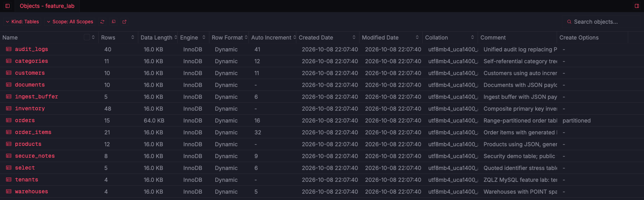Sort by Modified Date using sort arrows
644x200 pixels.
click(x=417, y=37)
